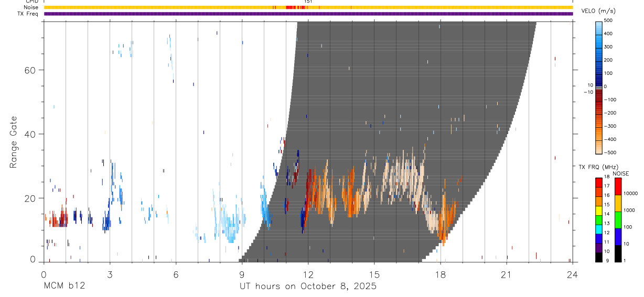
Task: Click the x-axis tick label '21'
Action: (507, 274)
